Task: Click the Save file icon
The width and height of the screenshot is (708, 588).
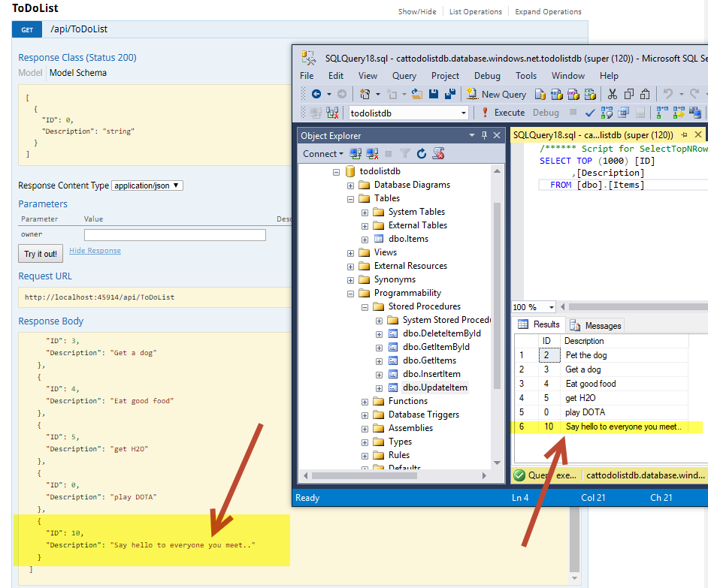Action: click(434, 94)
